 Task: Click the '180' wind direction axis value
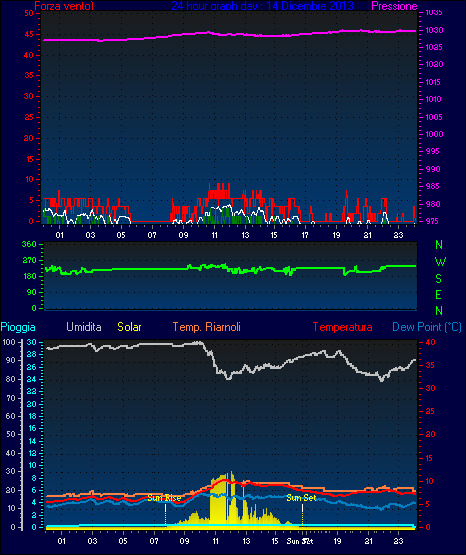coord(29,276)
